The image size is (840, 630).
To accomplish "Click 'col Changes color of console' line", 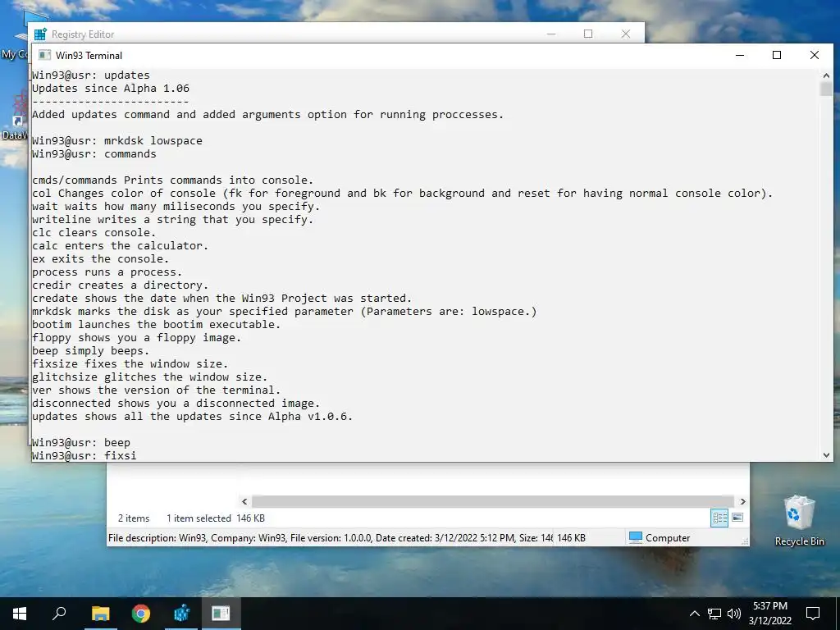I will coord(402,193).
